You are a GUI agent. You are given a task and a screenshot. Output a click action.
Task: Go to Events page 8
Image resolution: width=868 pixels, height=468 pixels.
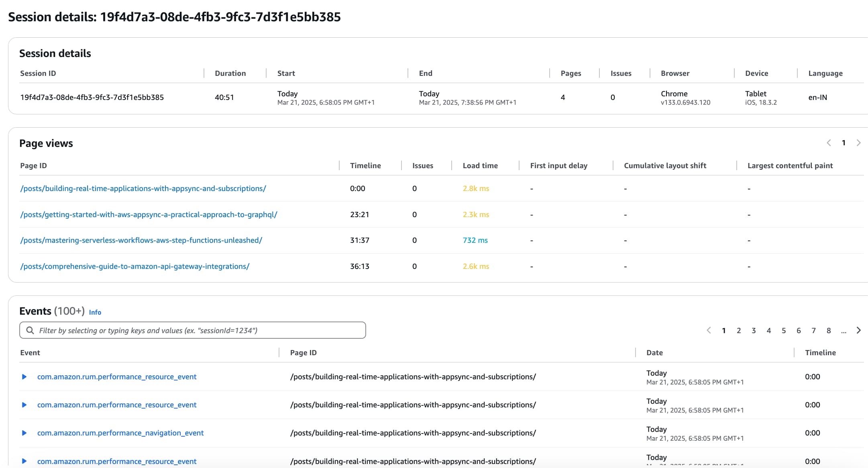[x=829, y=331]
